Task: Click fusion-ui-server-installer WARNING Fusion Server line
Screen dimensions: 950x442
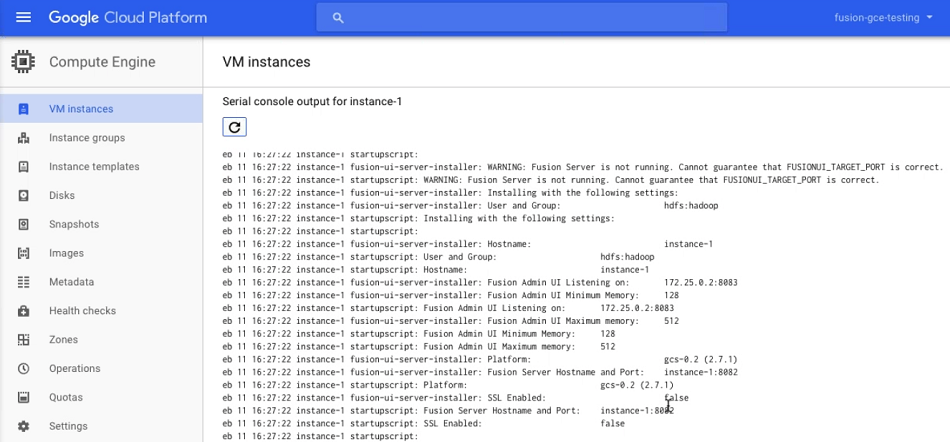Action: point(583,167)
